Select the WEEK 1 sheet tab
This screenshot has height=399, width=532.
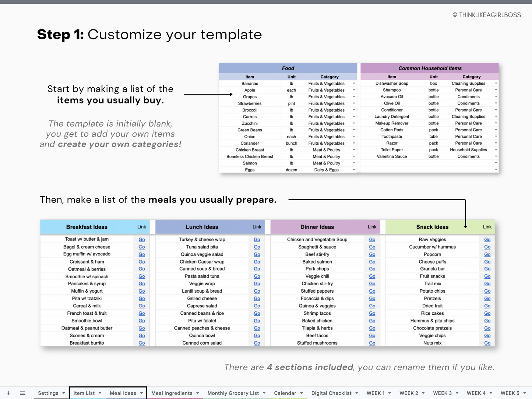376,393
